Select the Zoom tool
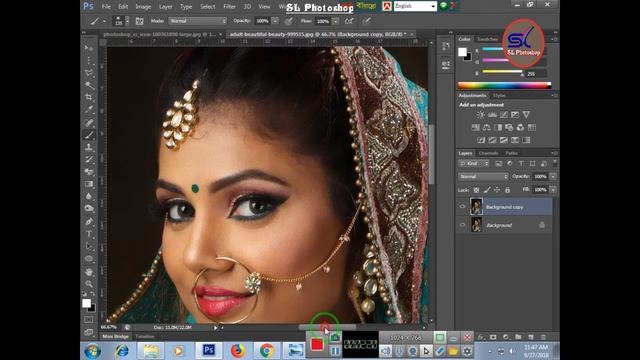The image size is (640, 360). (89, 284)
